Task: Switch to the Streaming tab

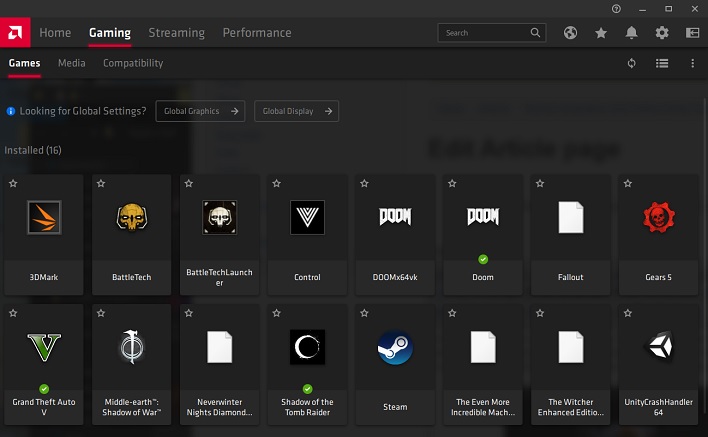Action: [x=177, y=33]
